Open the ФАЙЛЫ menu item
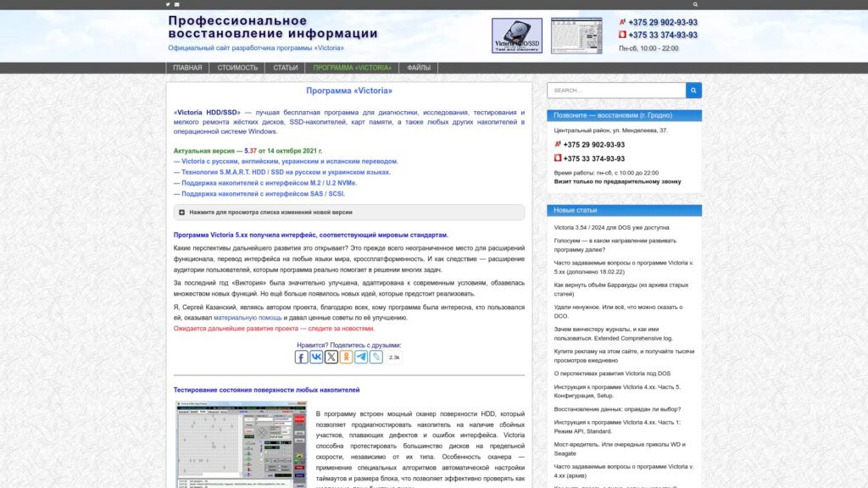 pos(419,68)
